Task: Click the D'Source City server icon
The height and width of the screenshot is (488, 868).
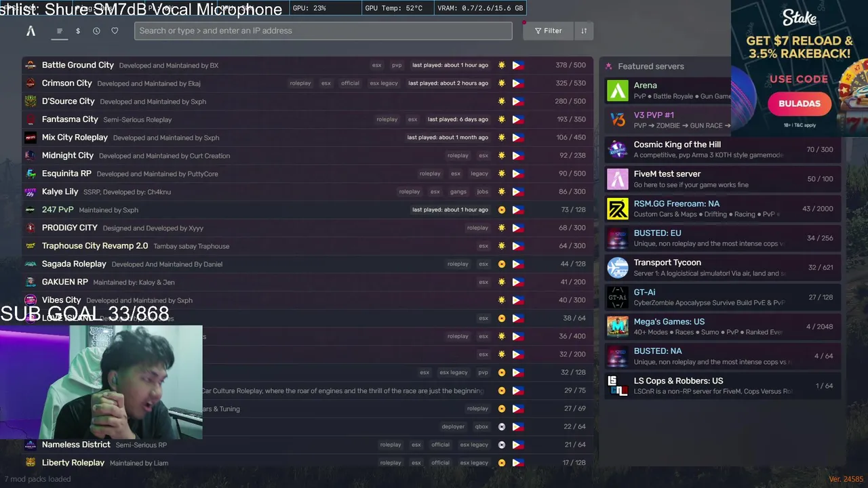Action: click(x=31, y=101)
